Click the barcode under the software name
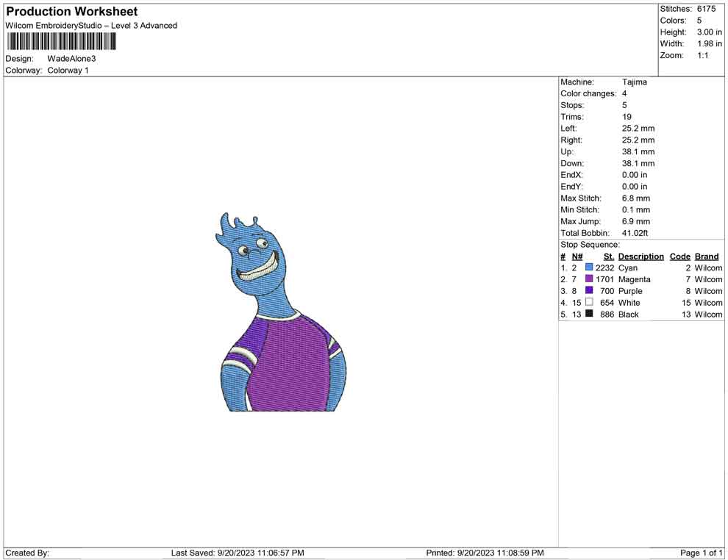Viewport: 728px width, 560px height. [x=61, y=42]
